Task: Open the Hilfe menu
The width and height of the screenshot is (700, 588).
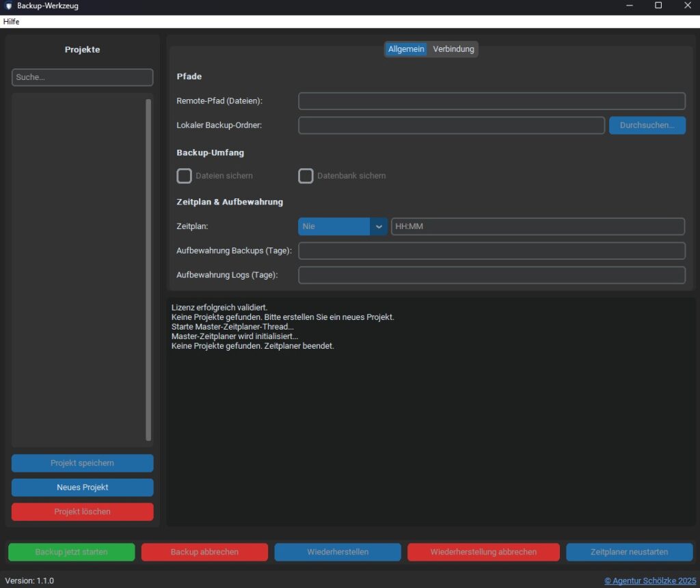Action: pyautogui.click(x=11, y=21)
